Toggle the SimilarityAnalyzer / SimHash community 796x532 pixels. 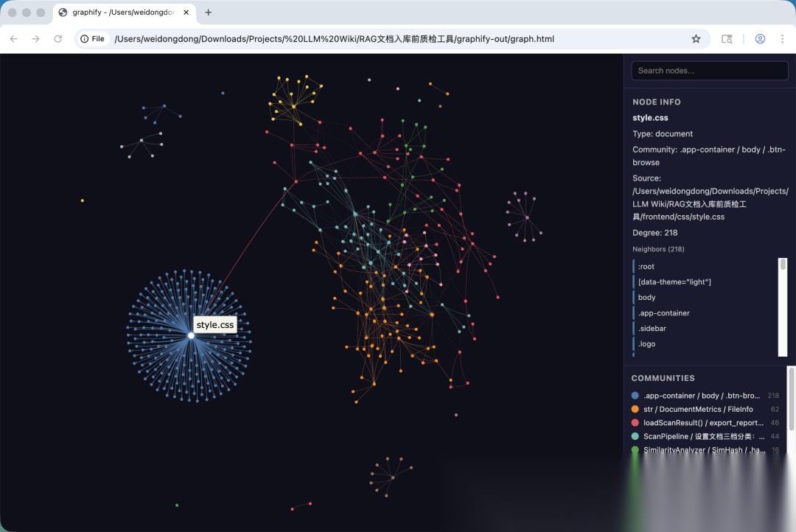(705, 449)
